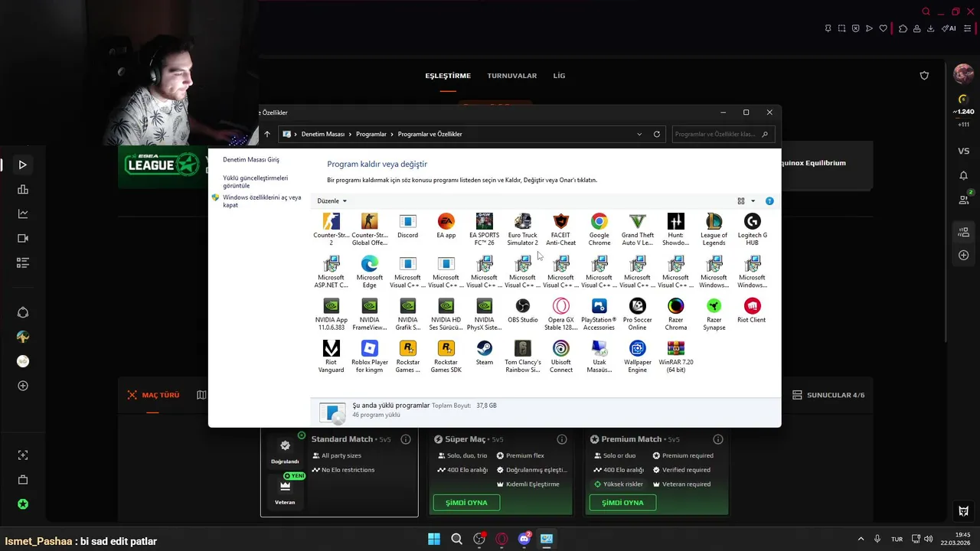Image resolution: width=980 pixels, height=551 pixels.
Task: Open SUNUCULAR 4/6 server selector
Action: (828, 395)
